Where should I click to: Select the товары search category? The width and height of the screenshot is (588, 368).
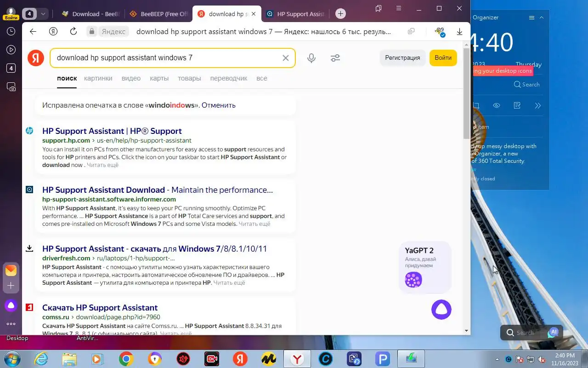pos(189,78)
